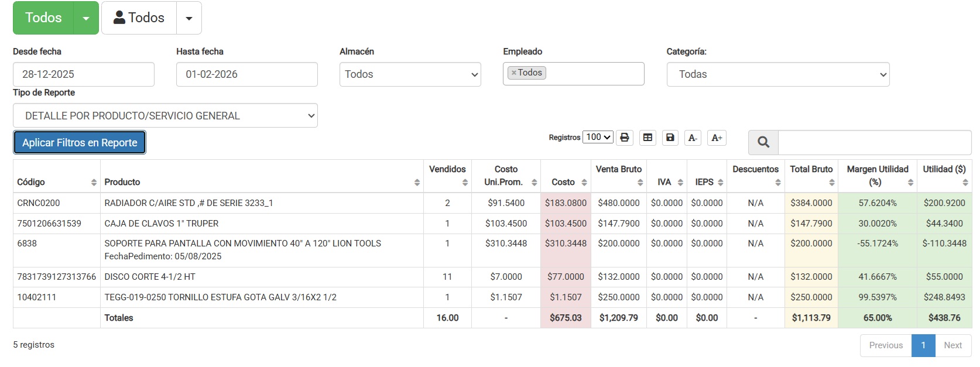The image size is (980, 367).
Task: Click 'CAJA DE CLAVOS 1" TRUPER' product name
Action: pyautogui.click(x=162, y=224)
